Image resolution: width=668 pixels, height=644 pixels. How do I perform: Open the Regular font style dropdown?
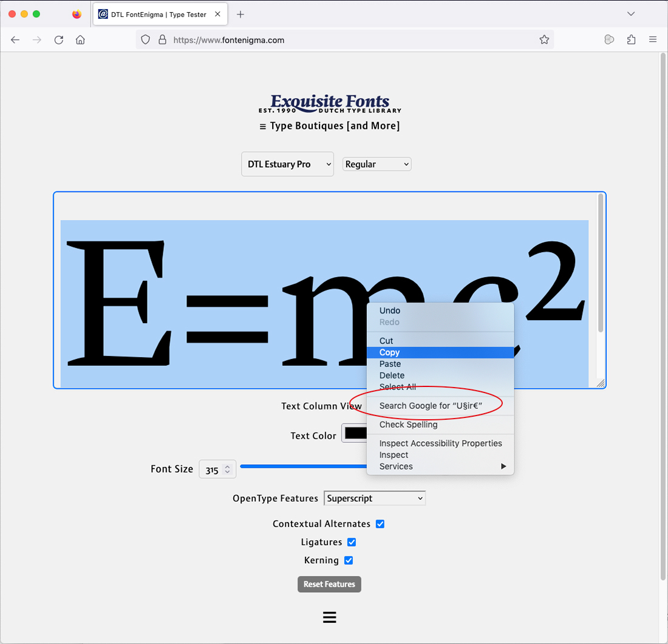pos(377,164)
